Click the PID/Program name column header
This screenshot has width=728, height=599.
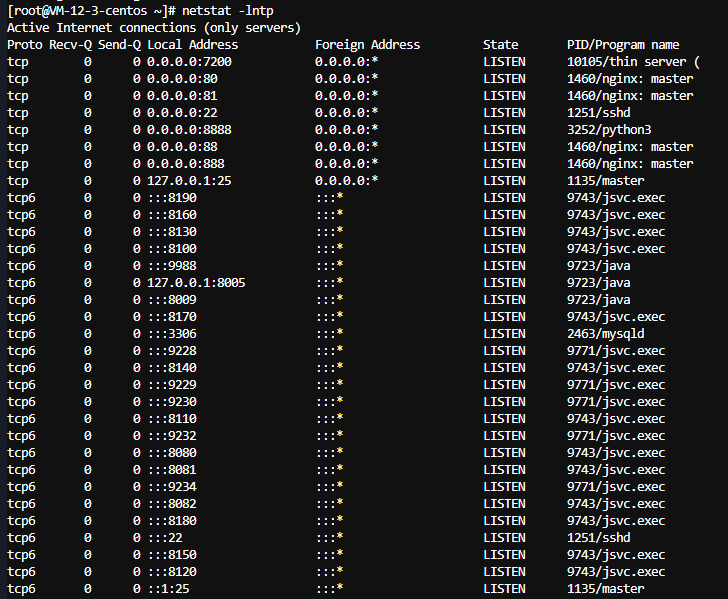(x=622, y=44)
